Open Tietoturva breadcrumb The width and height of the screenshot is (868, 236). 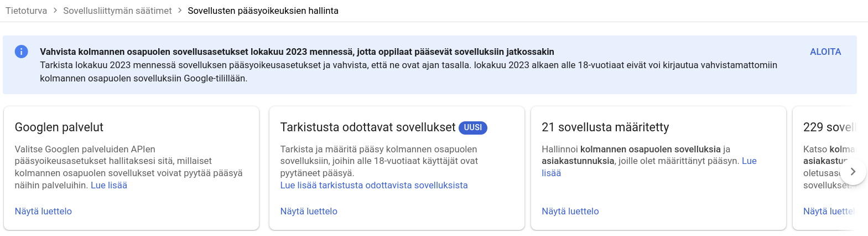26,11
